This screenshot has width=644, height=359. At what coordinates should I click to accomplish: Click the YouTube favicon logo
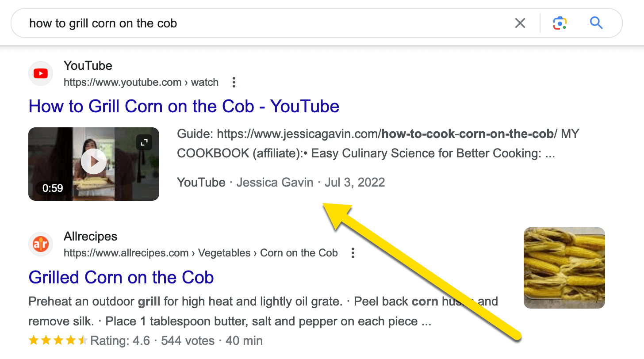41,73
